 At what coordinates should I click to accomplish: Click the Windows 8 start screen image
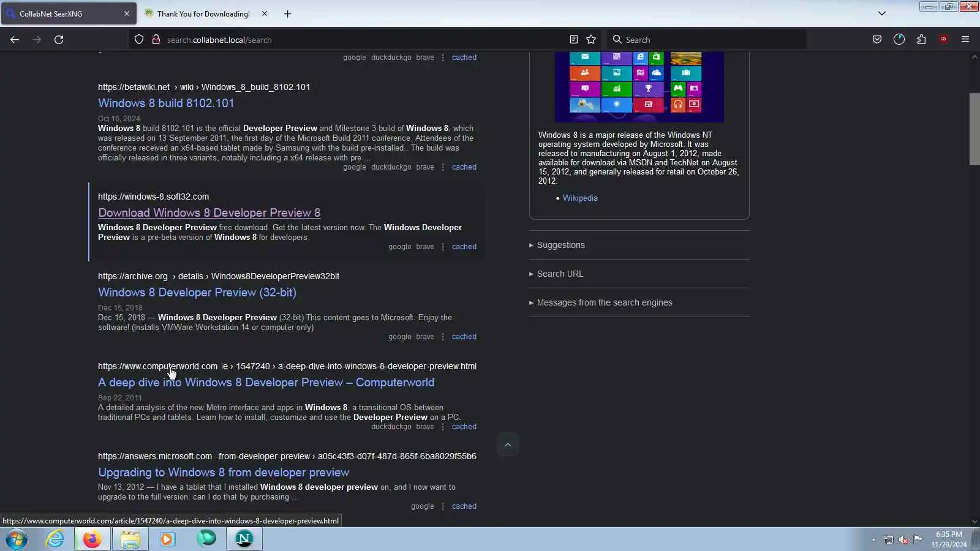pyautogui.click(x=639, y=87)
